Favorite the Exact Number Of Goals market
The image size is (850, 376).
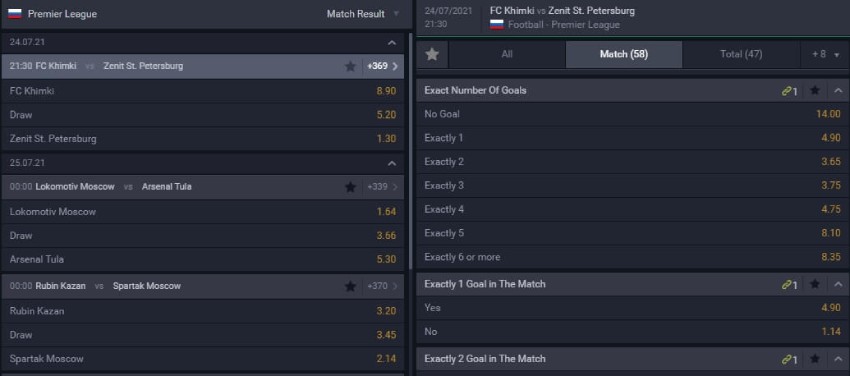tap(815, 90)
